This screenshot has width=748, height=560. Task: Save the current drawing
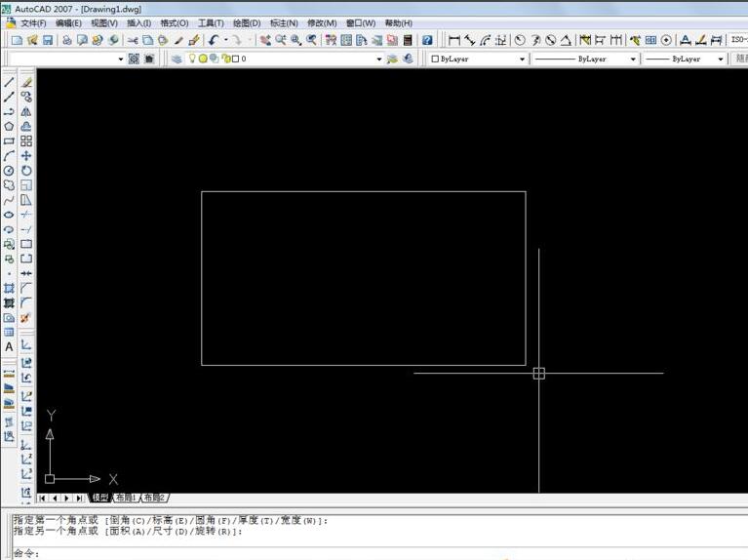(48, 41)
